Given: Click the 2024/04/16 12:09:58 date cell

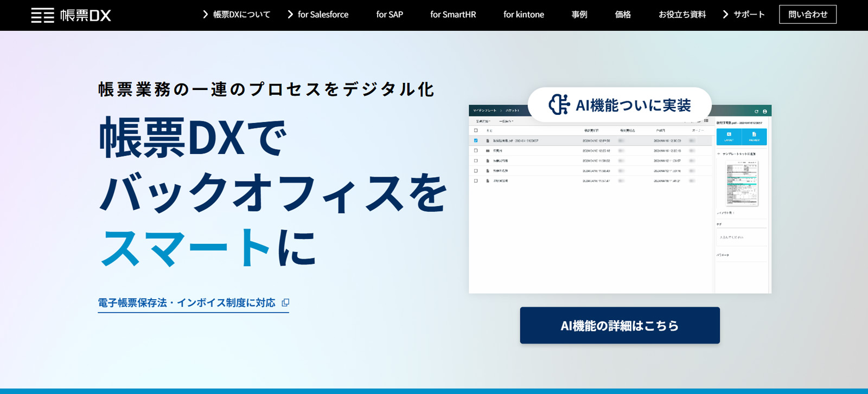Looking at the screenshot, I should pos(596,140).
